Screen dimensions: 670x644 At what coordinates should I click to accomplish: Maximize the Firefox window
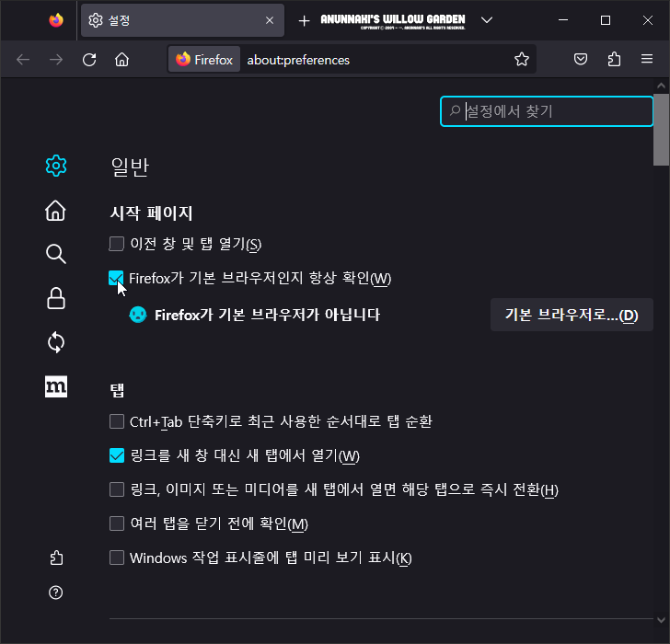606,20
